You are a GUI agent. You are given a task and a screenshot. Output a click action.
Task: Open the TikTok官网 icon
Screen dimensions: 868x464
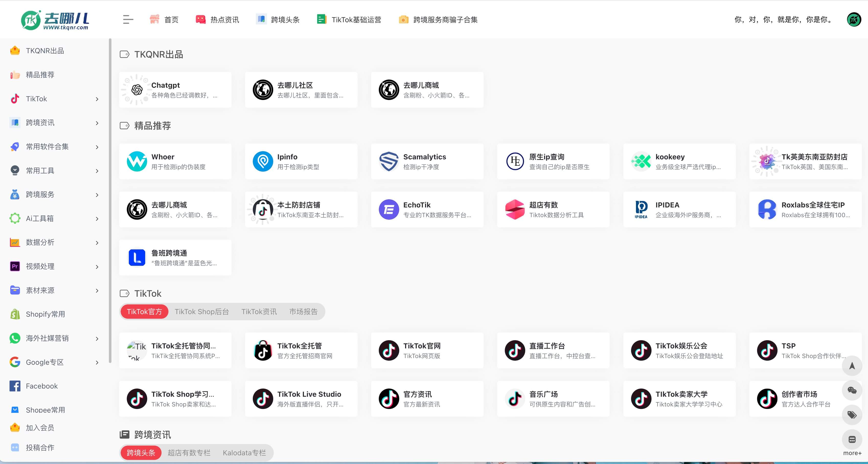[x=389, y=350]
